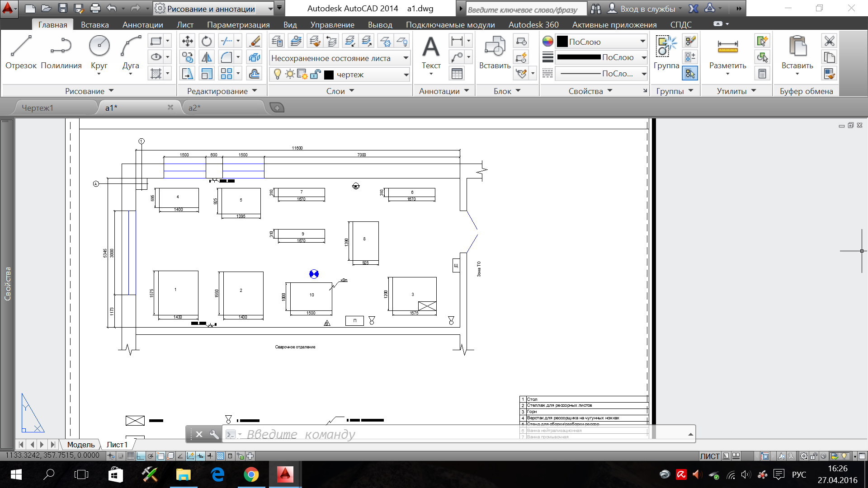This screenshot has width=868, height=488.
Task: Open the ПоСлою object color dropdown
Action: coord(601,42)
